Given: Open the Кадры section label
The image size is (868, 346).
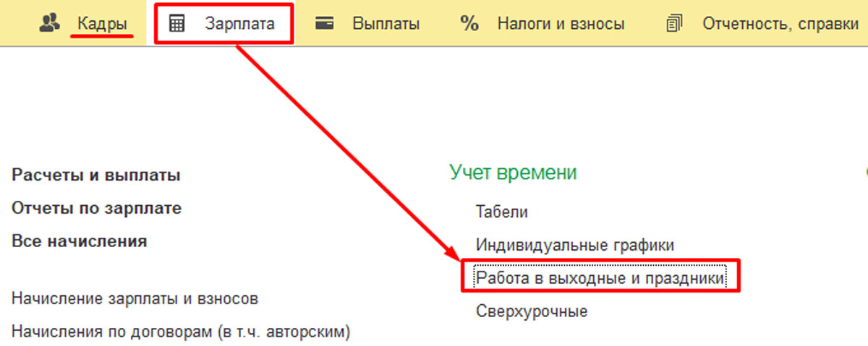Looking at the screenshot, I should tap(101, 24).
